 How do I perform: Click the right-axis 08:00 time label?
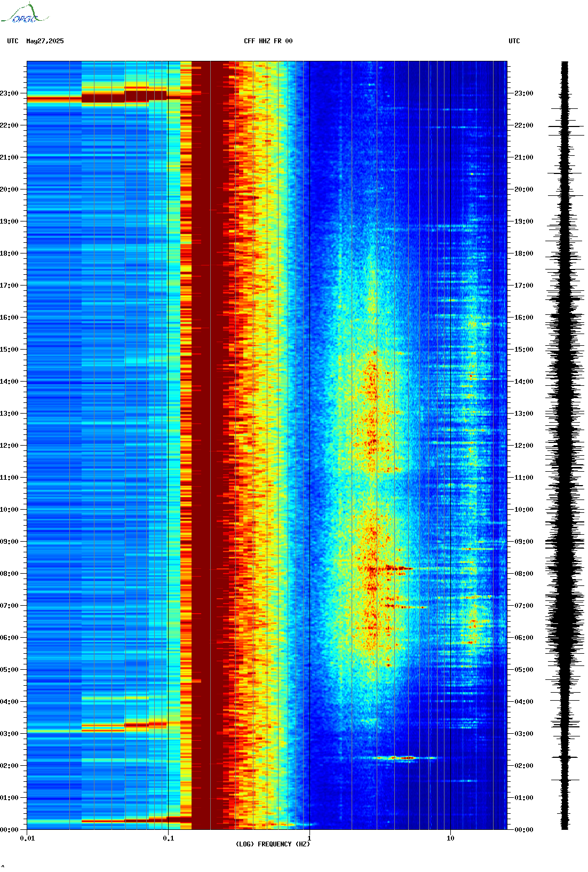point(524,574)
